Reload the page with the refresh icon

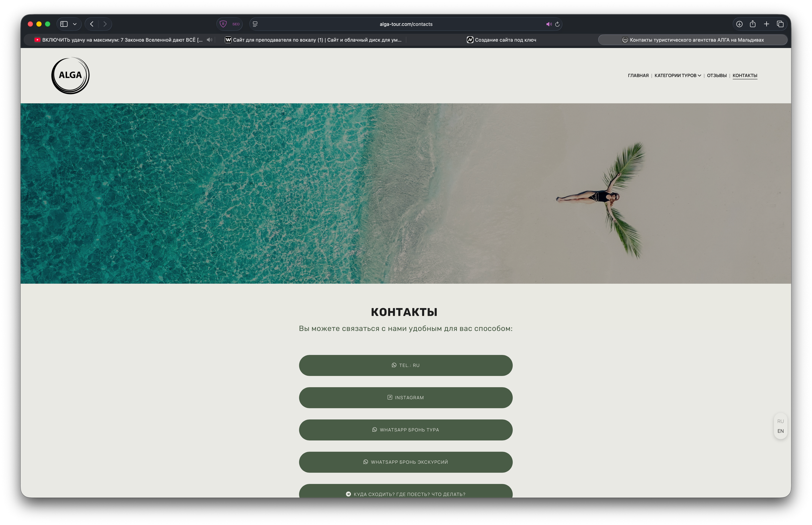coord(557,24)
